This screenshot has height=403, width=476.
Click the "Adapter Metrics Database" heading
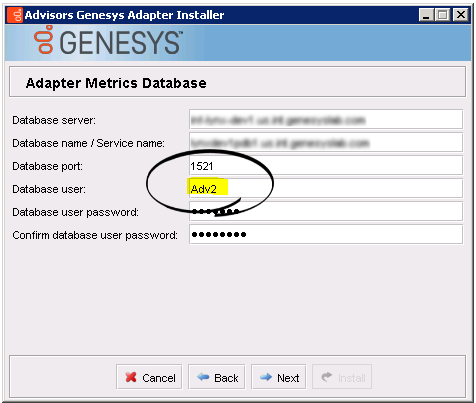[116, 83]
